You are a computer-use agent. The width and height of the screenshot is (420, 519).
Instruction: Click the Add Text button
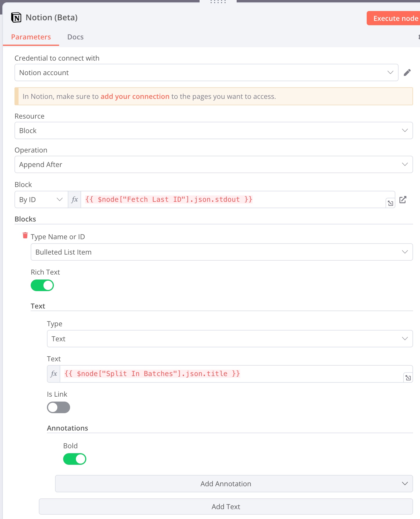point(226,507)
